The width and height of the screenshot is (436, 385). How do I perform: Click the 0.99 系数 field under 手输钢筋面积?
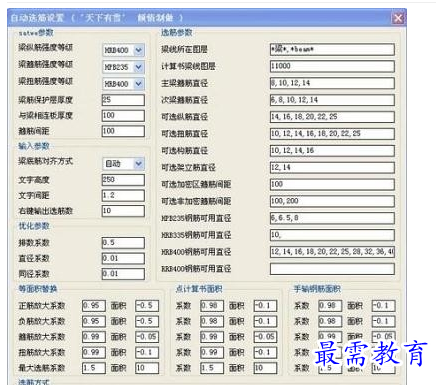[330, 337]
